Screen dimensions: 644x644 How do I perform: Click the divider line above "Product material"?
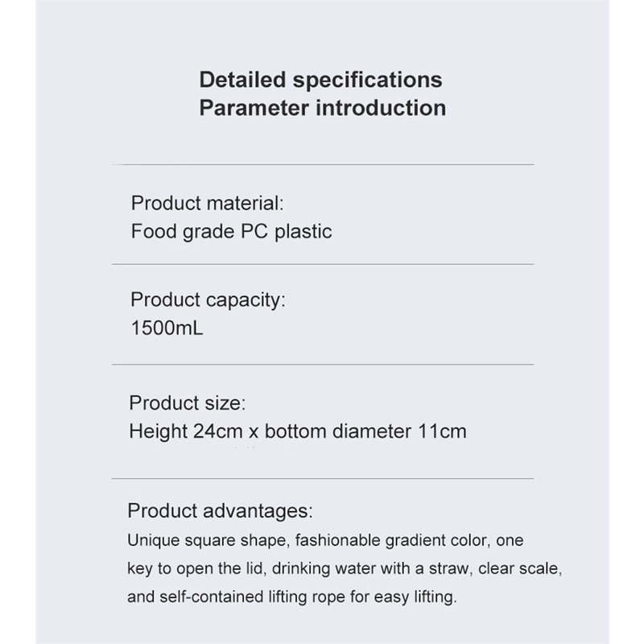(322, 164)
